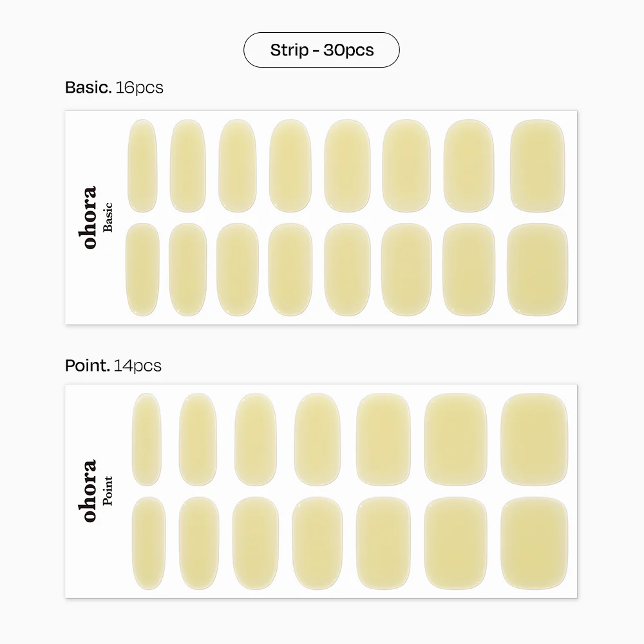This screenshot has width=644, height=644.
Task: Choose the widest strip in Point lower row
Action: [534, 544]
